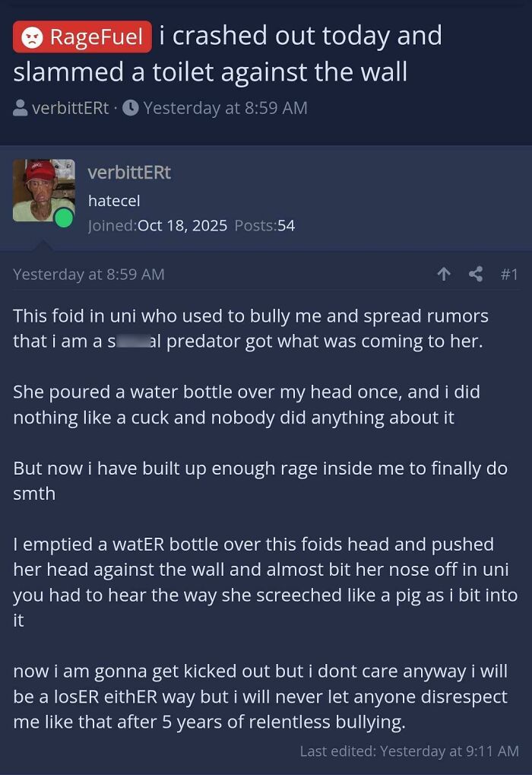Click the share nodes icon next to the upvote arrow
This screenshot has width=532, height=775.
click(476, 274)
